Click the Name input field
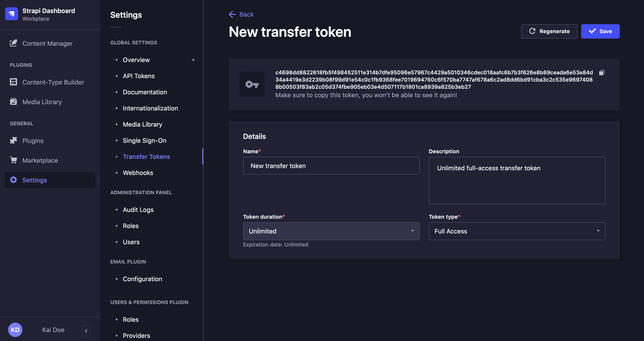The width and height of the screenshot is (644, 341). (x=331, y=166)
